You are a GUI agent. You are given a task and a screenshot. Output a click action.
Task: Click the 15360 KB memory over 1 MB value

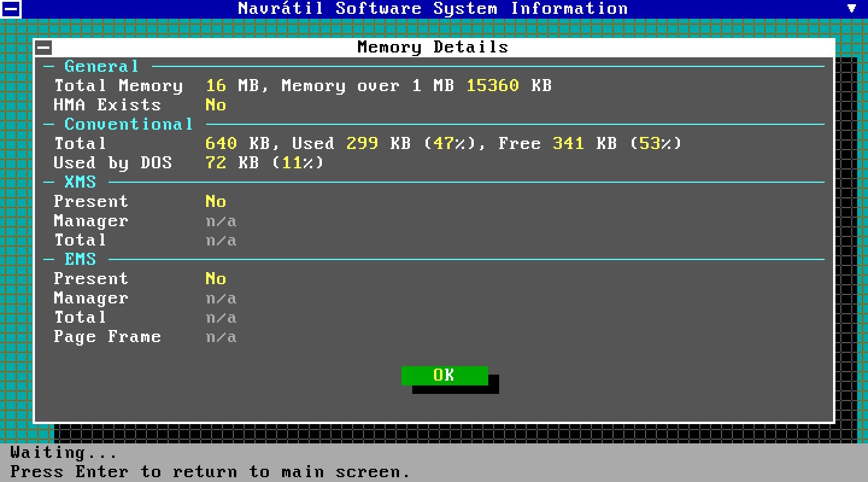(x=509, y=86)
